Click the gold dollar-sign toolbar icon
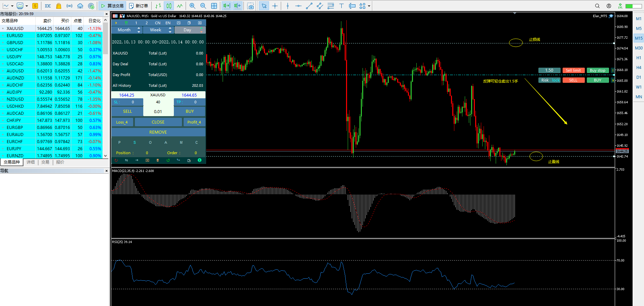Screen dimensions: 644x306 pyautogui.click(x=35, y=6)
